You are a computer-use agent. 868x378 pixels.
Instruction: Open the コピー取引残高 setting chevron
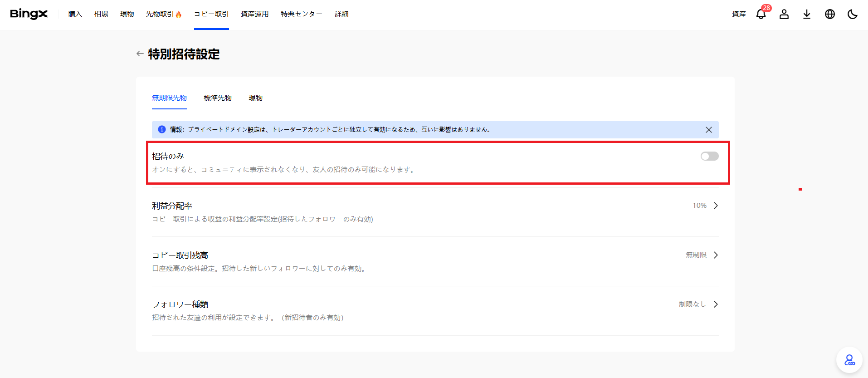pos(716,255)
